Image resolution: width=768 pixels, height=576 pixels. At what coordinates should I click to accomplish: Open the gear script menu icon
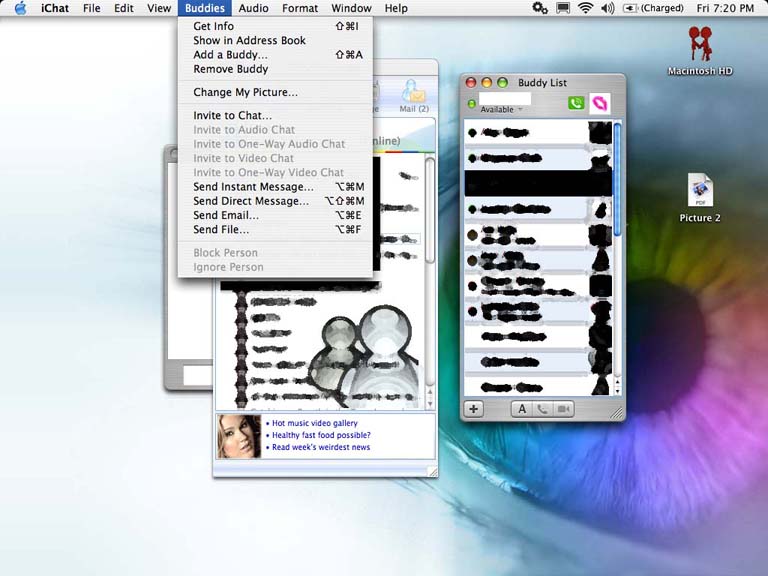(x=540, y=8)
